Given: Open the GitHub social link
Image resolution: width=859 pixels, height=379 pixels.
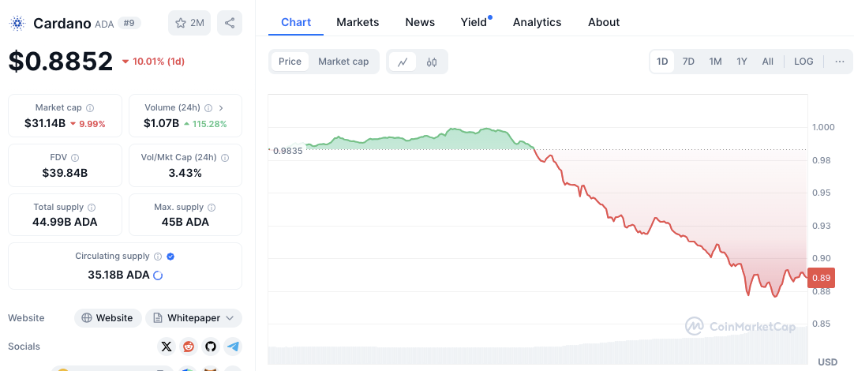Looking at the screenshot, I should [x=211, y=346].
